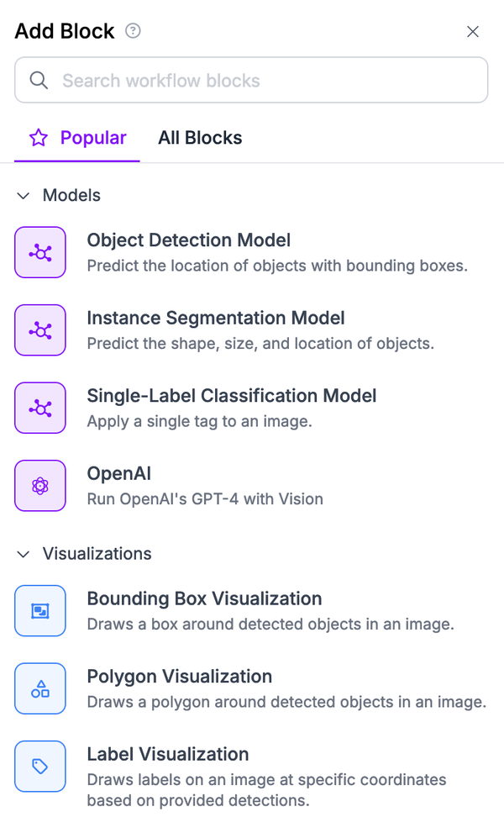Select the Object Detection Model block icon
The image size is (504, 817).
pyautogui.click(x=39, y=252)
